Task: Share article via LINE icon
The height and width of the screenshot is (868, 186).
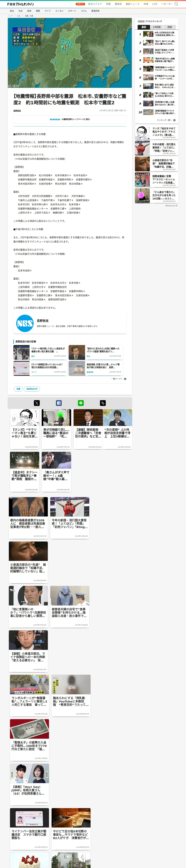Action: pos(81,403)
